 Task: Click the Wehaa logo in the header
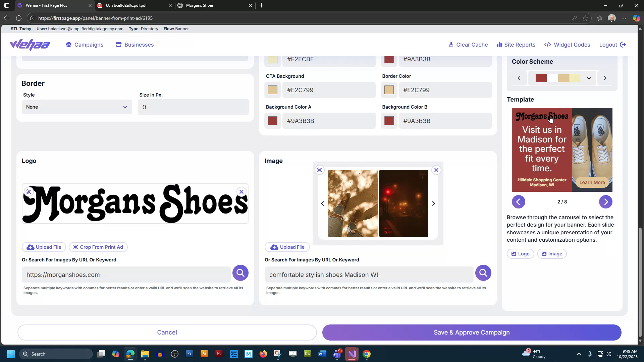tap(30, 45)
